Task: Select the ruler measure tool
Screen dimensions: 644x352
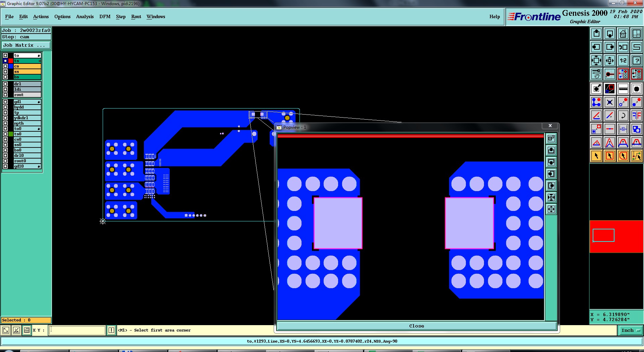Action: click(x=623, y=89)
